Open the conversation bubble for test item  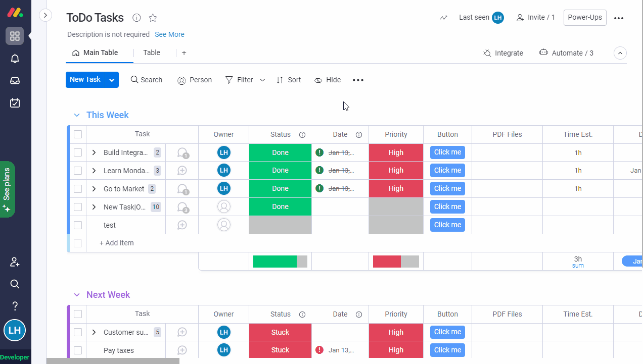coord(182,225)
